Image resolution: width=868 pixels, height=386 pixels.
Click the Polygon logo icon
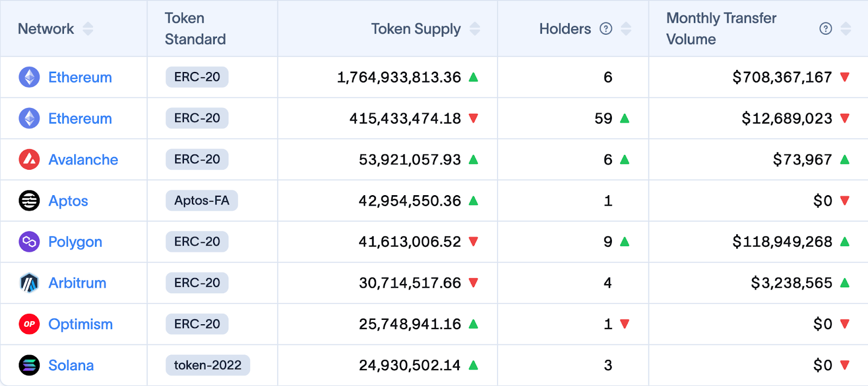coord(29,242)
